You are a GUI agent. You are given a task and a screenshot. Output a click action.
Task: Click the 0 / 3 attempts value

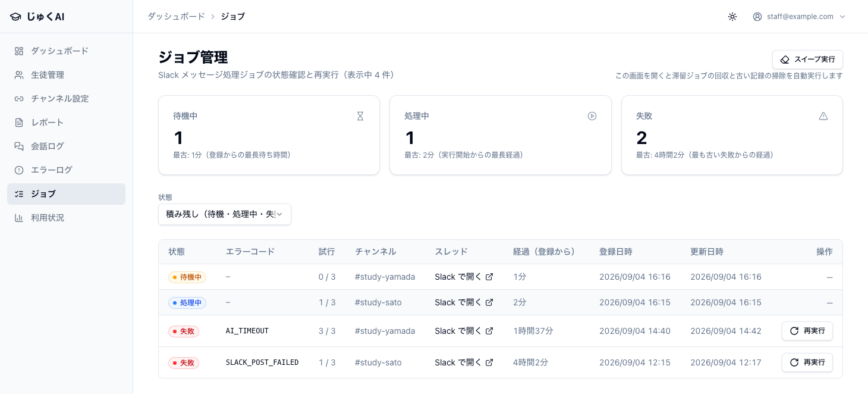coord(327,277)
